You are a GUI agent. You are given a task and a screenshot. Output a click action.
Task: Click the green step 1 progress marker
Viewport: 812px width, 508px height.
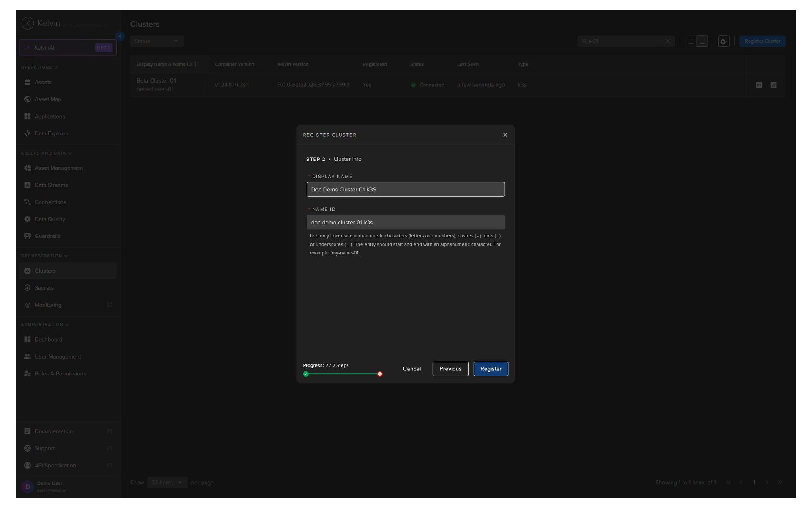pos(306,374)
